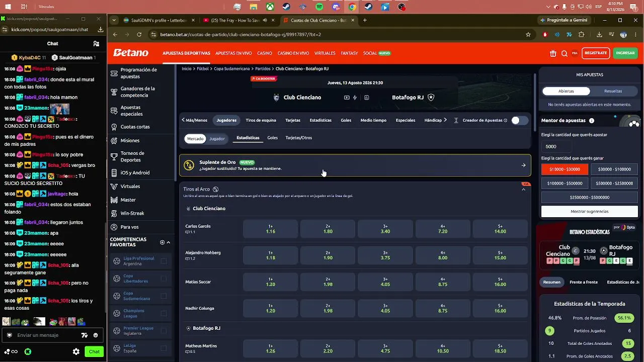This screenshot has height=362, width=644.
Task: Select the Tarjetas market tab
Action: 293,121
